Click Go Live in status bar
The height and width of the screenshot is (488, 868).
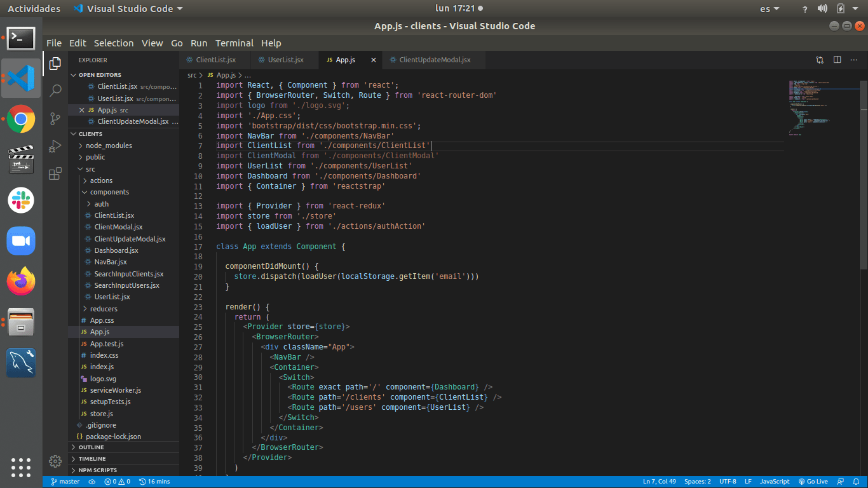point(813,482)
